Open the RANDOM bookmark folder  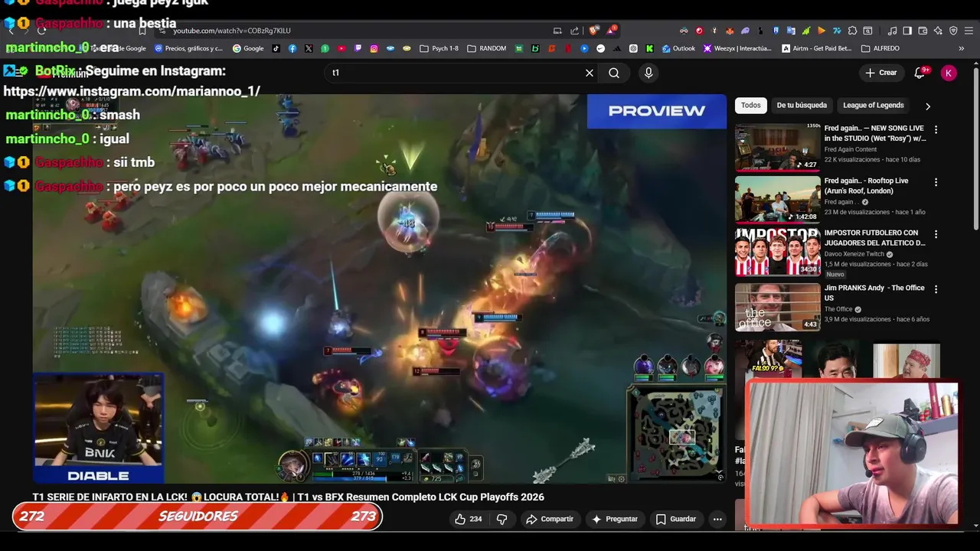pos(486,48)
